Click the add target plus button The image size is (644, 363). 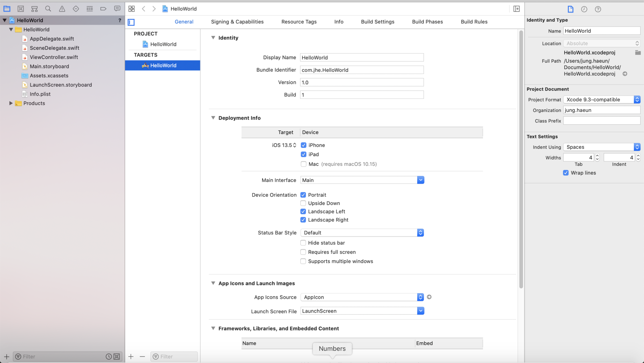(x=131, y=356)
